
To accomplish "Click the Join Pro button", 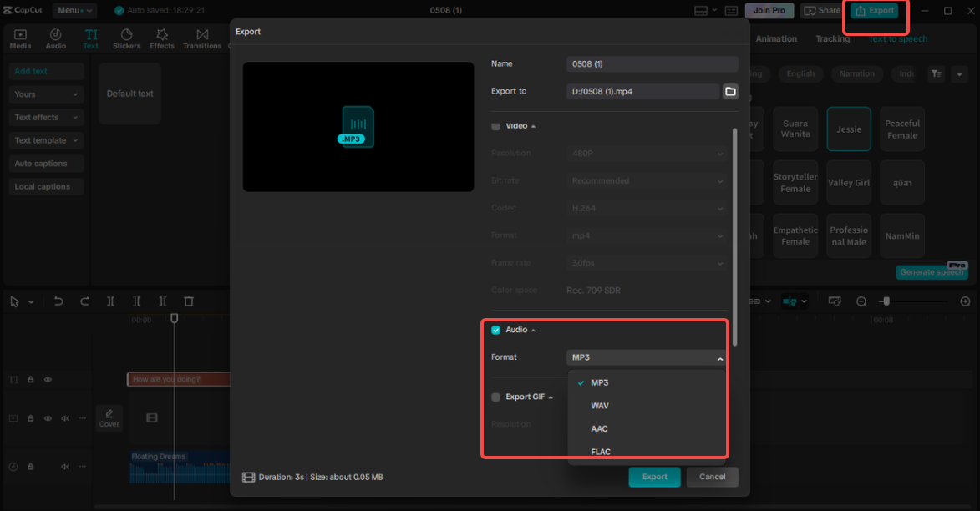I will point(769,10).
